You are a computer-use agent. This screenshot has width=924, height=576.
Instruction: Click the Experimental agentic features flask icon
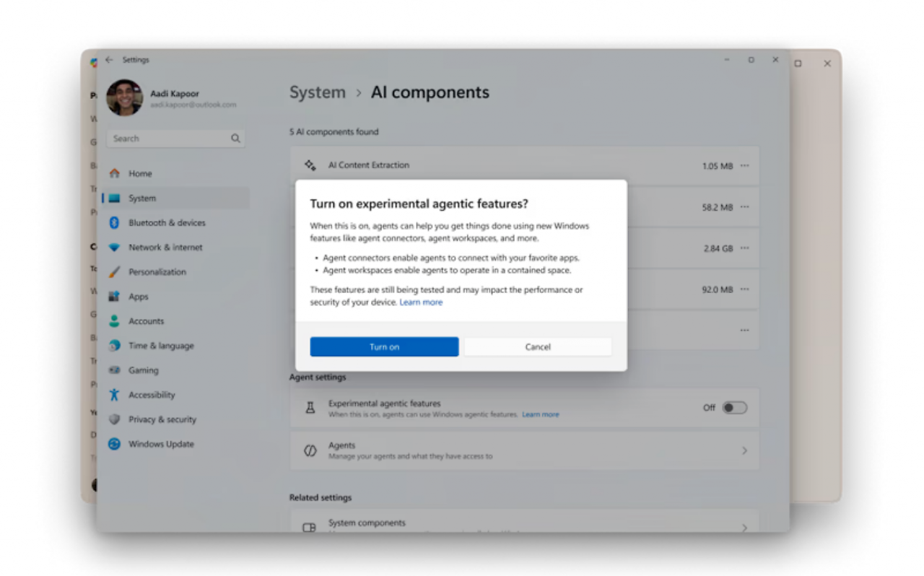[310, 408]
